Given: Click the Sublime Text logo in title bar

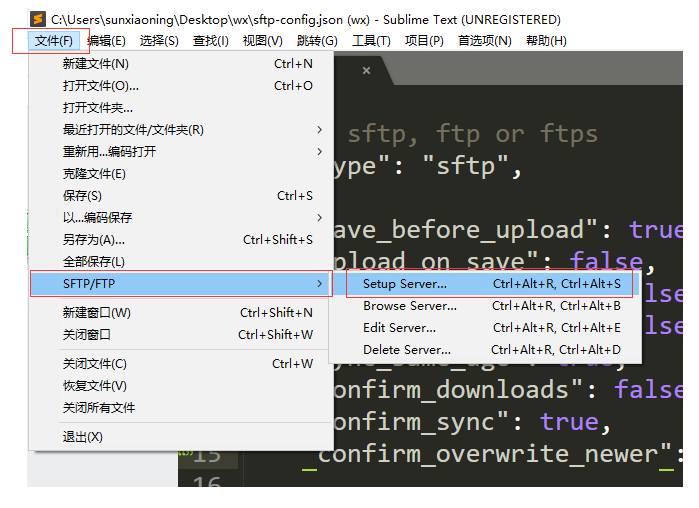Looking at the screenshot, I should [38, 20].
